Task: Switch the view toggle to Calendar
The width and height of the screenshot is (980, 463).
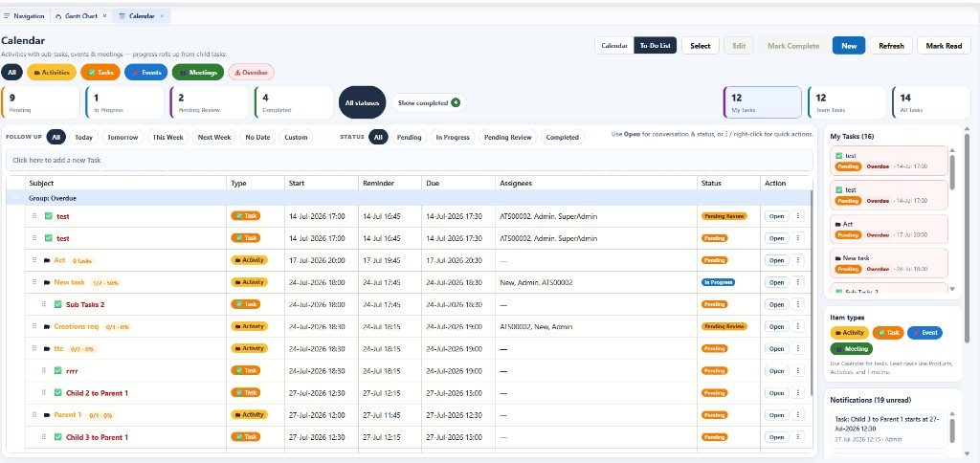Action: click(x=614, y=46)
